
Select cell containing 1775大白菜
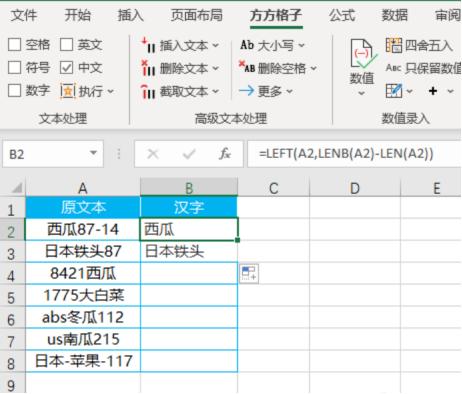[x=83, y=295]
